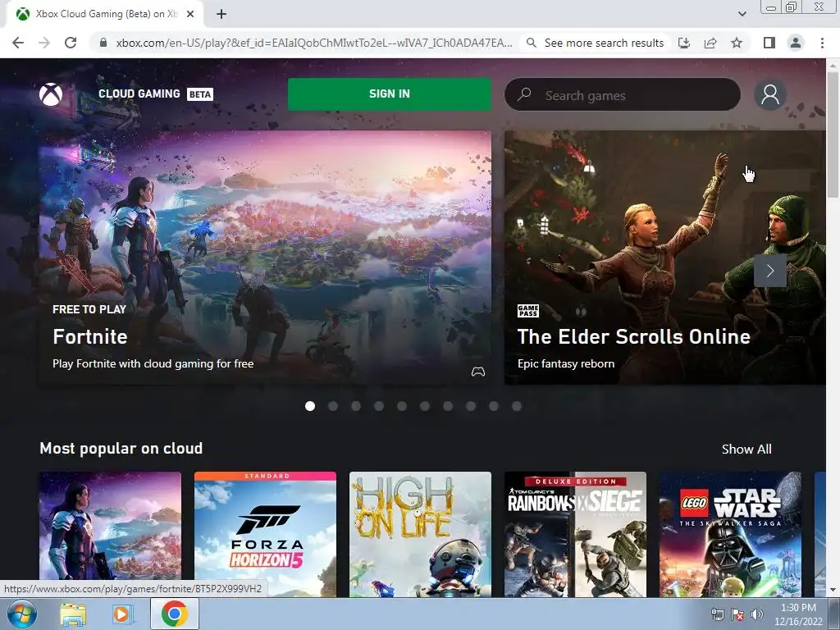The height and width of the screenshot is (630, 840).
Task: Click the Search games input field
Action: coord(623,94)
